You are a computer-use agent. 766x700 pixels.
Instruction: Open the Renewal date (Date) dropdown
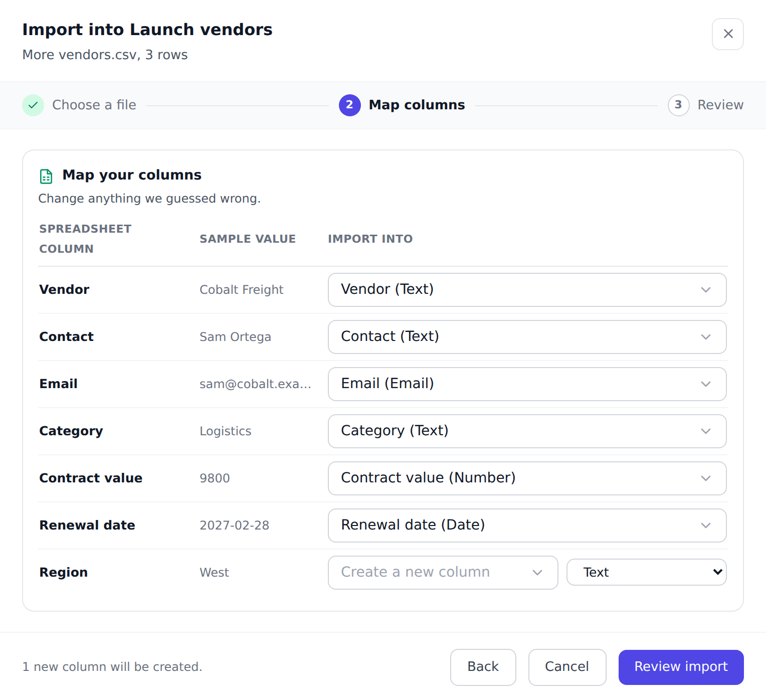pos(527,526)
